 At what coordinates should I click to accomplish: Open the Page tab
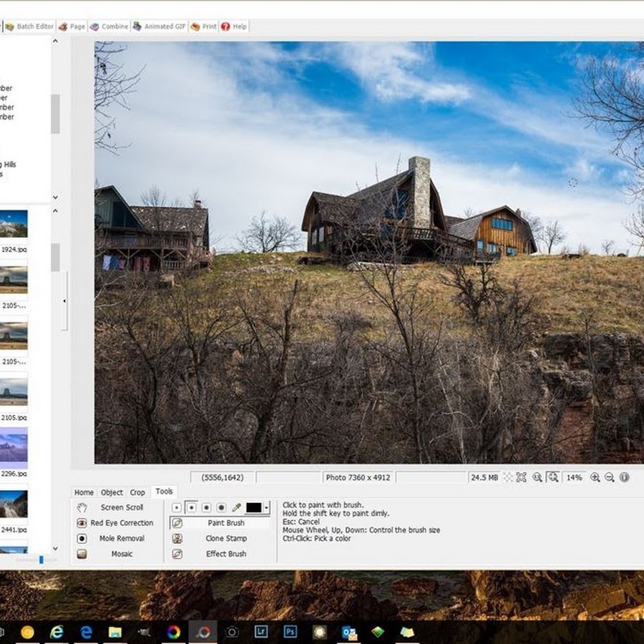point(72,26)
